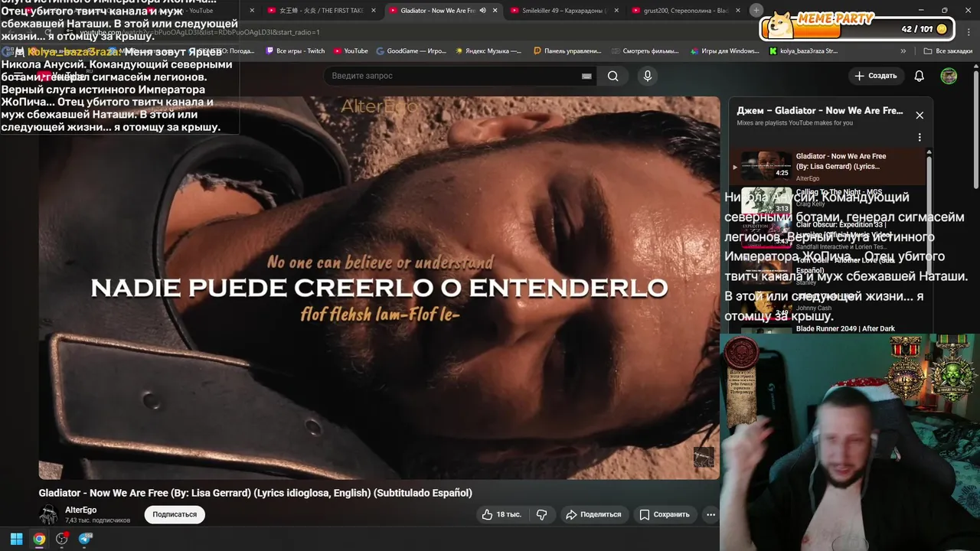Click the Gladiator video player area

(x=379, y=288)
